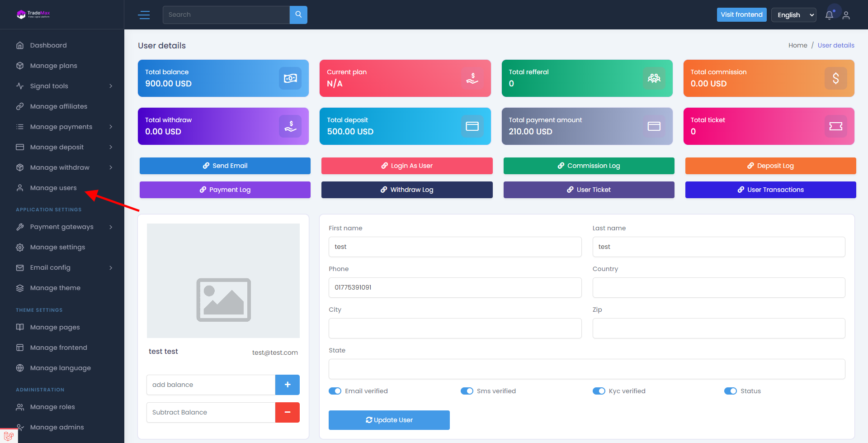The image size is (868, 443).
Task: Click the Total ticket card icon
Action: [x=835, y=126]
